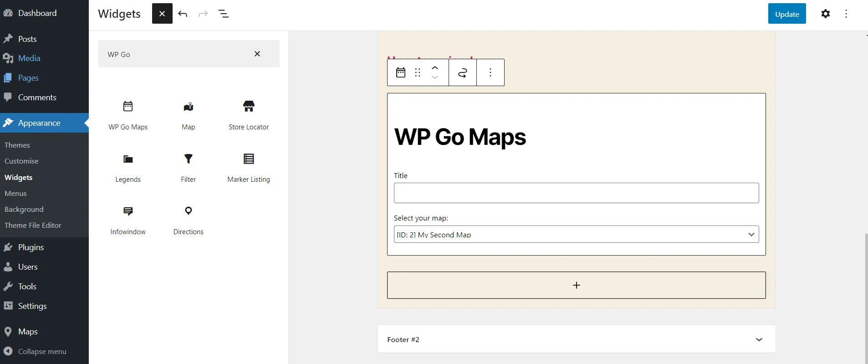The image size is (868, 364).
Task: Go to Customise submenu
Action: coord(21,161)
